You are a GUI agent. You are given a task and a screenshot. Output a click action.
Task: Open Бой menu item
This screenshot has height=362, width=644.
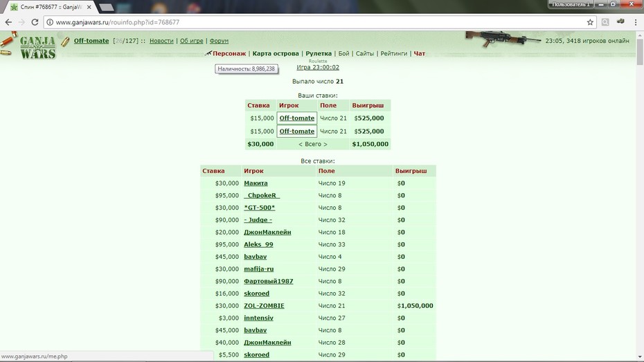tap(343, 53)
